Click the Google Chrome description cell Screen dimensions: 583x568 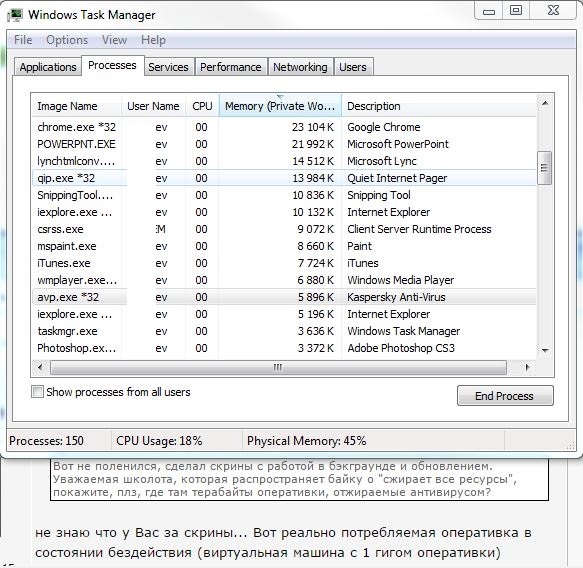(x=384, y=127)
